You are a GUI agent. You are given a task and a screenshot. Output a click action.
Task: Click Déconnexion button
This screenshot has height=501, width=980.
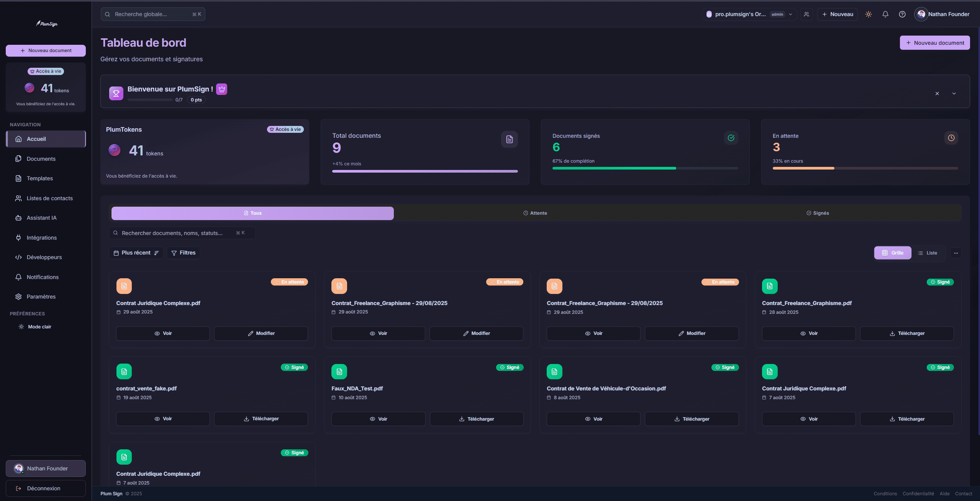pos(46,488)
